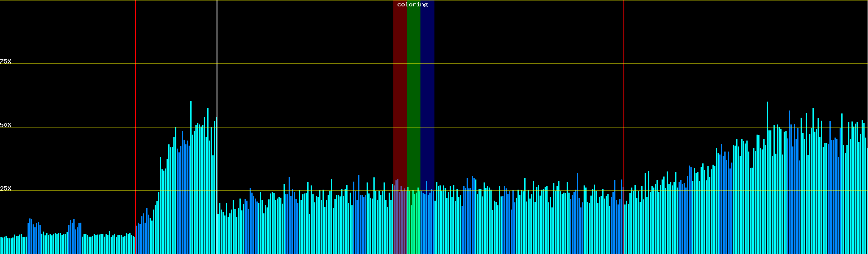868x254 pixels.
Task: Click the bright green bars under green band
Action: click(x=413, y=224)
